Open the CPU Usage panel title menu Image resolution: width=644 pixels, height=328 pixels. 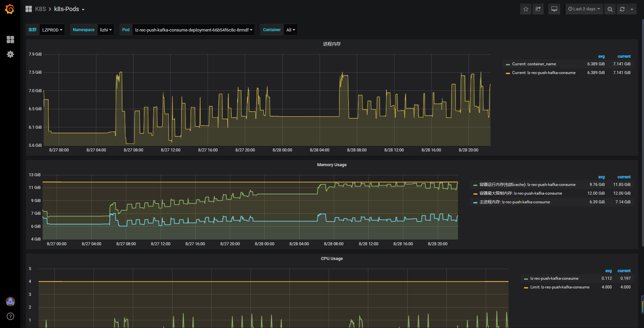332,259
